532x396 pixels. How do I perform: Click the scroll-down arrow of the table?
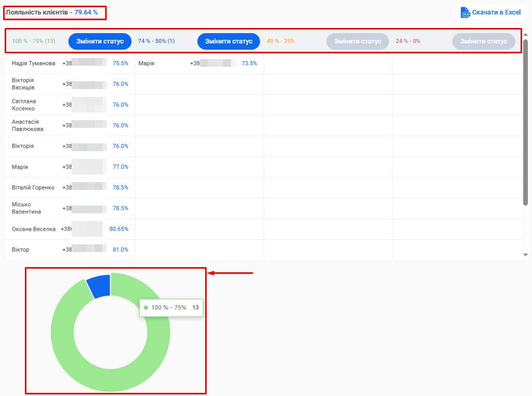point(525,255)
